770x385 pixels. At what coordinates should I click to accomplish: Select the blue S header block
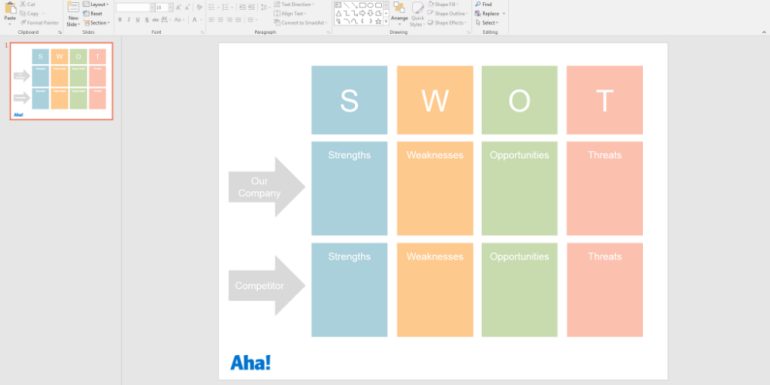[349, 100]
